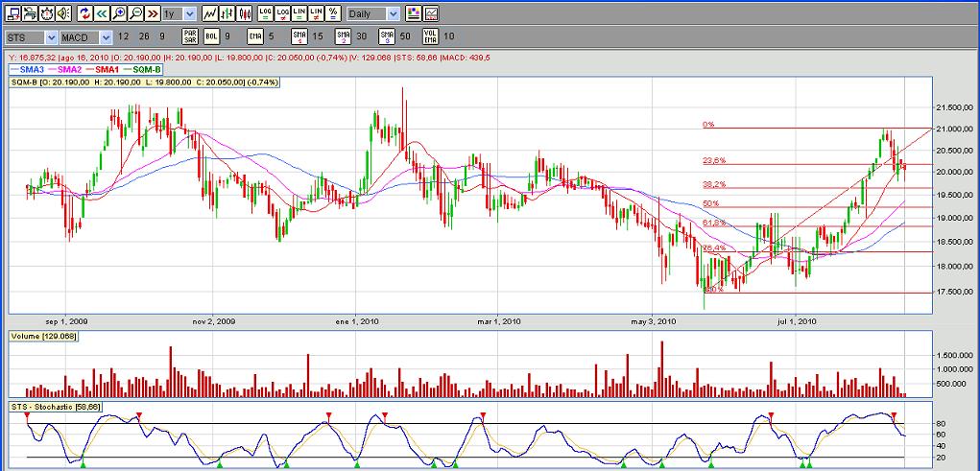Viewport: 980px width, 471px height.
Task: Click the SMA 3 period value 50
Action: click(x=405, y=36)
